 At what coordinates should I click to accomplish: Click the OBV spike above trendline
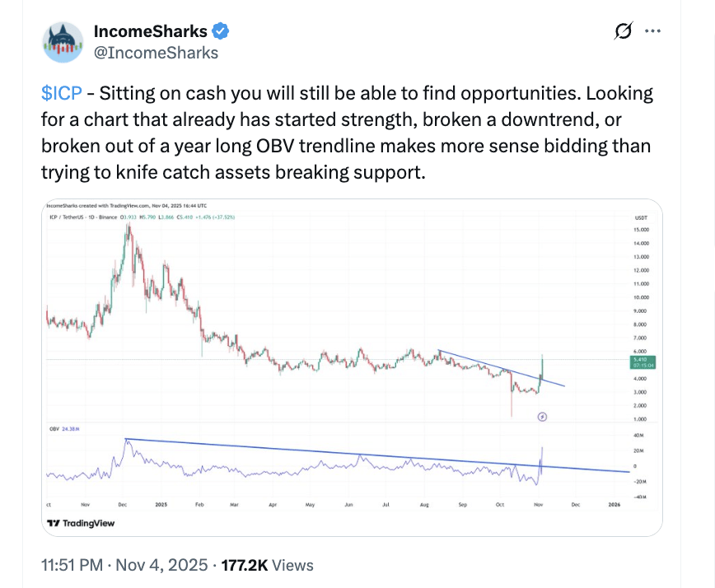click(544, 451)
